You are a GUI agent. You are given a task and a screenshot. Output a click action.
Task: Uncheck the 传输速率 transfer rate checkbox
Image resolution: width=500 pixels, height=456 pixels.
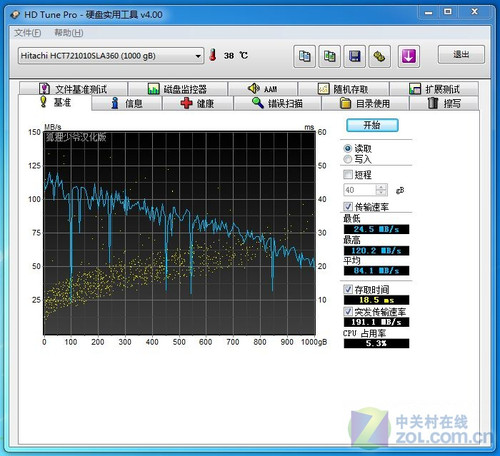coord(348,207)
